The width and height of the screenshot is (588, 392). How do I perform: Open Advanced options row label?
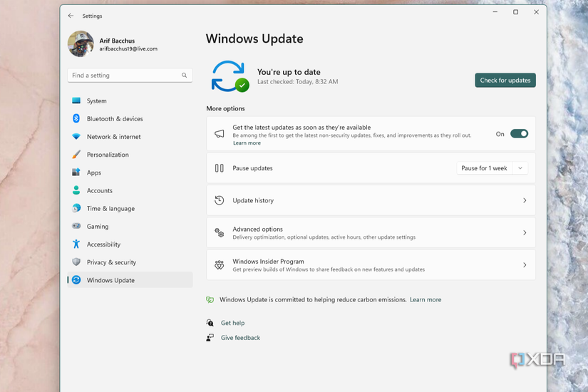(x=257, y=229)
